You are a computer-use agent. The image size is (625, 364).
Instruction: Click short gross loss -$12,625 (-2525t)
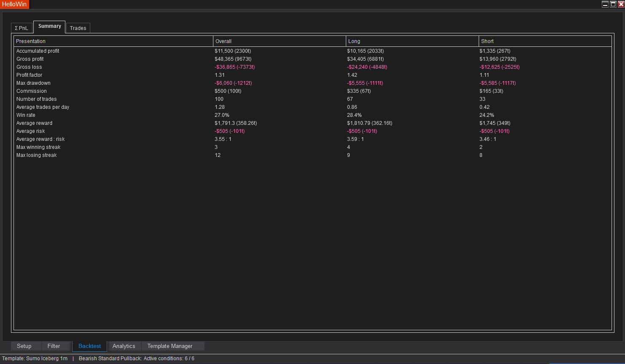500,67
